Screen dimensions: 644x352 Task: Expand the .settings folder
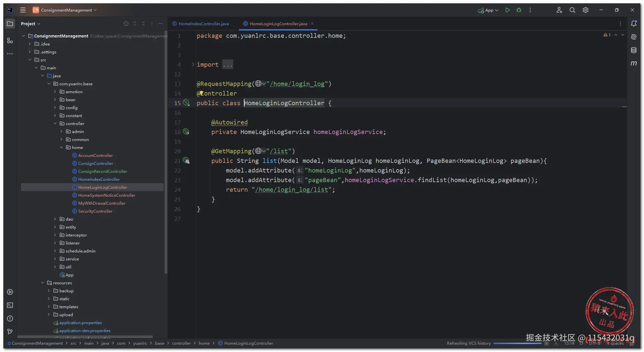point(30,52)
